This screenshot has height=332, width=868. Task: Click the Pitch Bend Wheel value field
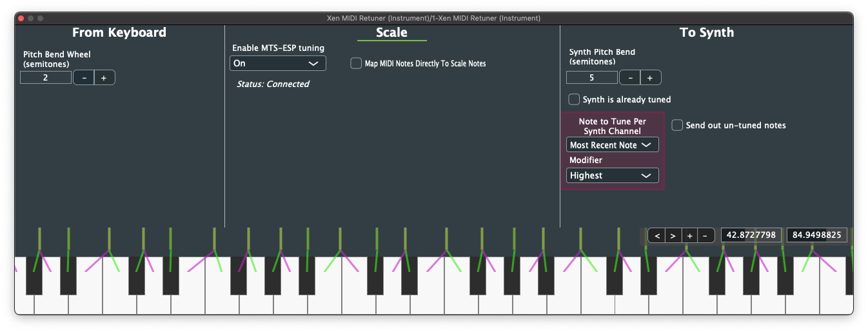46,78
